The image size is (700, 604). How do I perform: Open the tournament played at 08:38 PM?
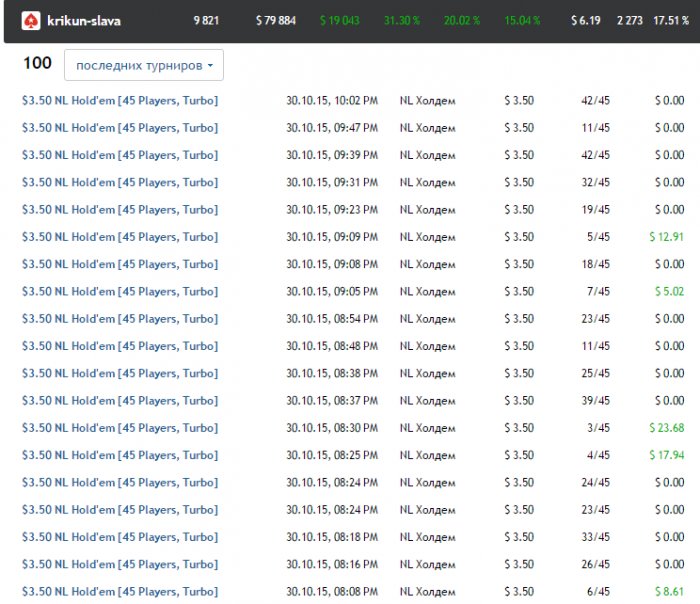point(120,373)
